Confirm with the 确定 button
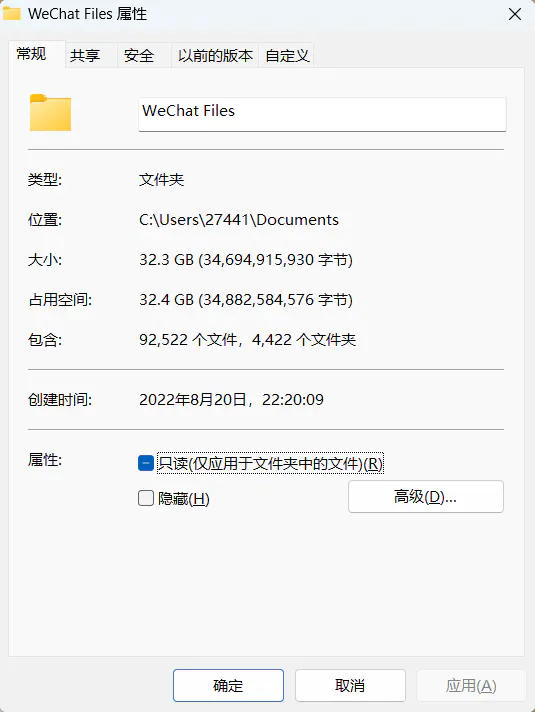Viewport: 535px width, 712px height. pos(228,685)
